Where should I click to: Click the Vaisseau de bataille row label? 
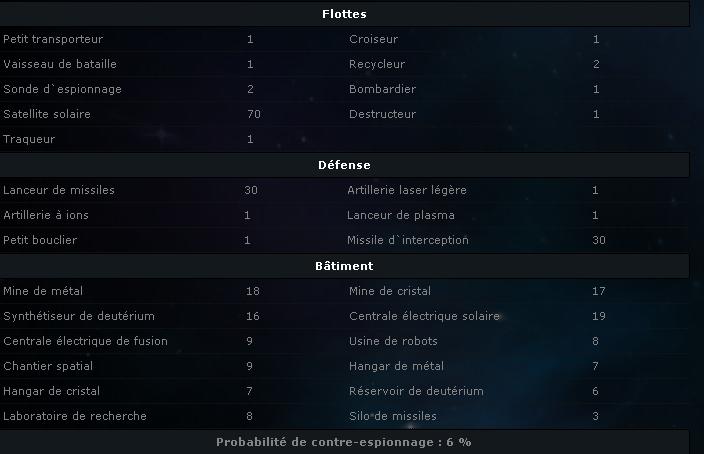pos(60,64)
